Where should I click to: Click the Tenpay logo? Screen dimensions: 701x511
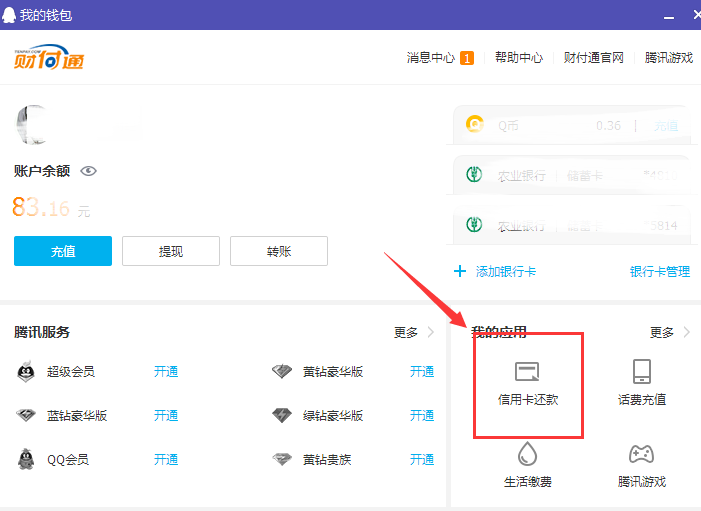(x=49, y=57)
